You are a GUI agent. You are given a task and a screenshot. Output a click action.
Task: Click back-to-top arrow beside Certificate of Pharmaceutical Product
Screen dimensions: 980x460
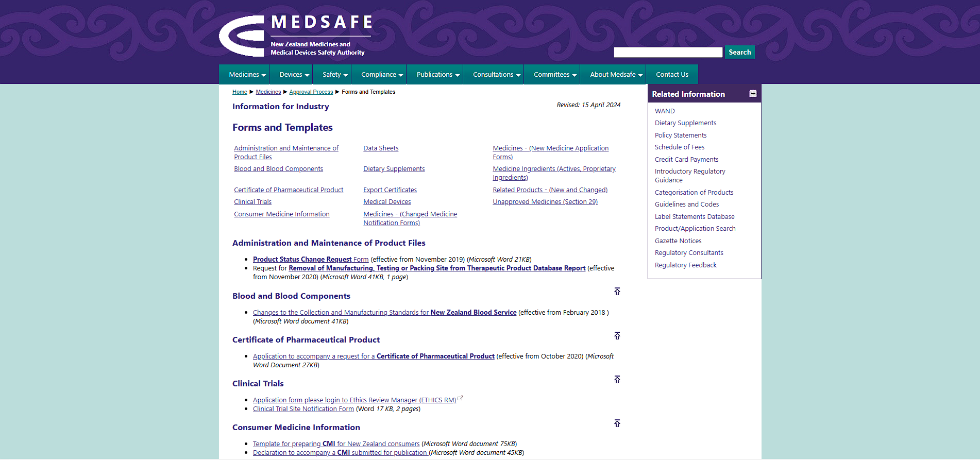click(x=617, y=336)
